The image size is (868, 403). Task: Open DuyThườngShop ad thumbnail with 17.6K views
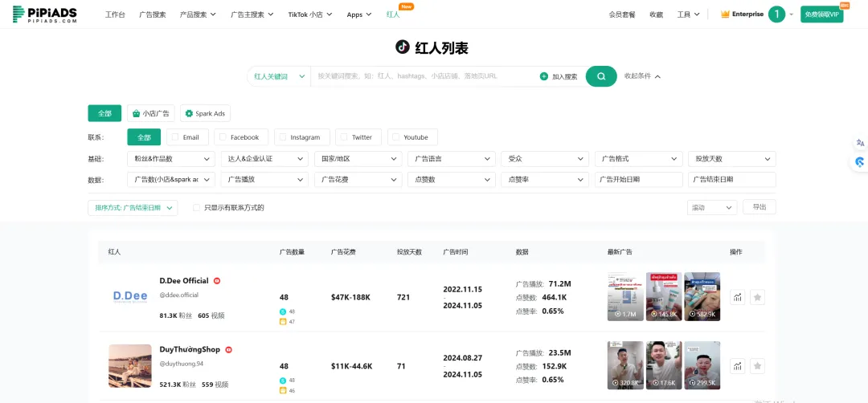click(x=664, y=364)
